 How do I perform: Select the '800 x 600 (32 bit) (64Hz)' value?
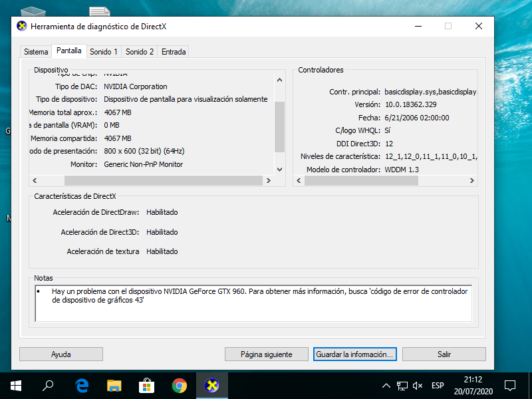[x=144, y=151]
